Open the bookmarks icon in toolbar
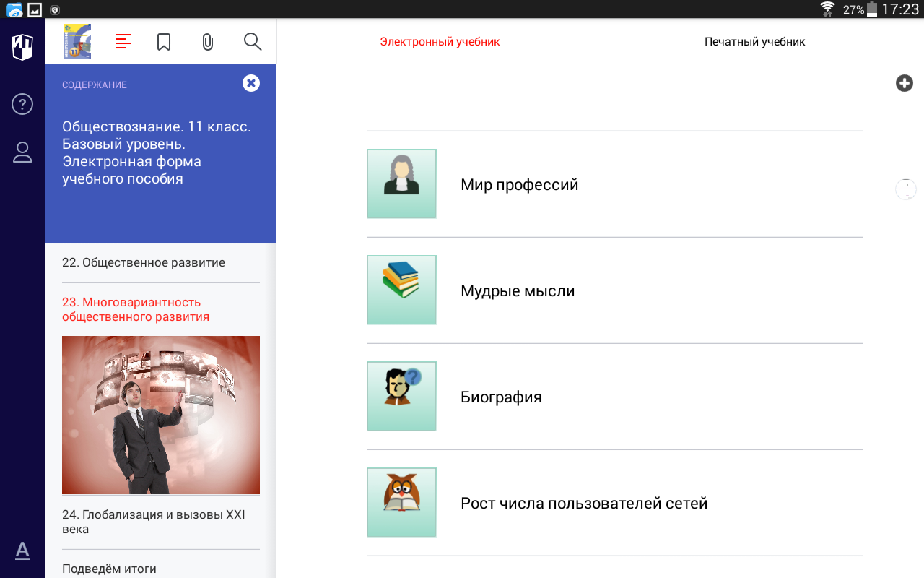This screenshot has height=578, width=924. pos(164,41)
